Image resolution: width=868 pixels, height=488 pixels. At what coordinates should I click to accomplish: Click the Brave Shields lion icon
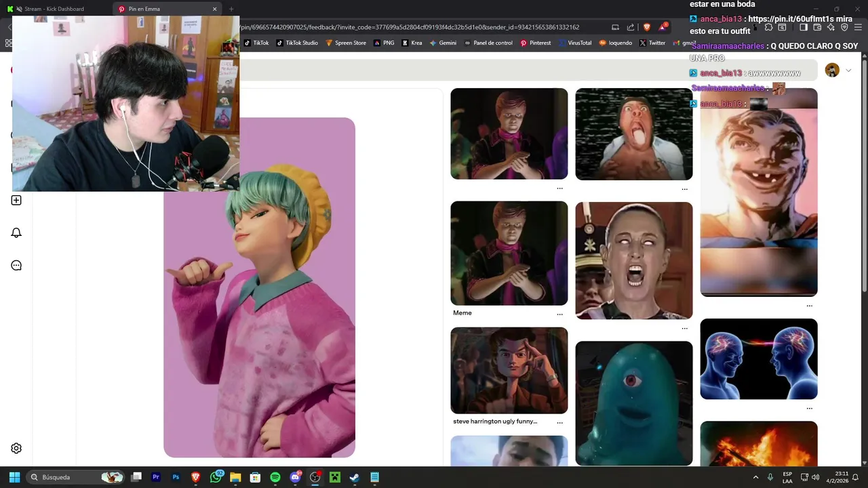coord(646,27)
